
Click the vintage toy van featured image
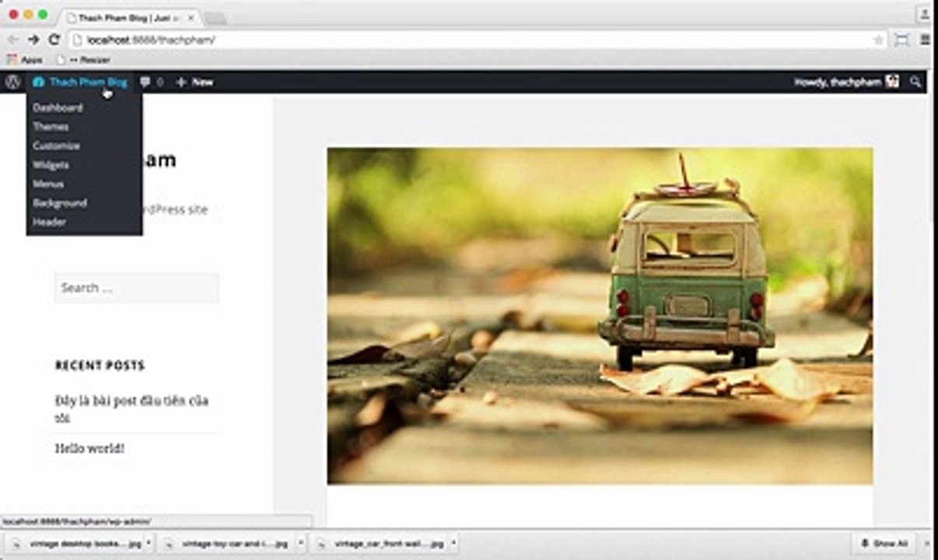(x=600, y=316)
